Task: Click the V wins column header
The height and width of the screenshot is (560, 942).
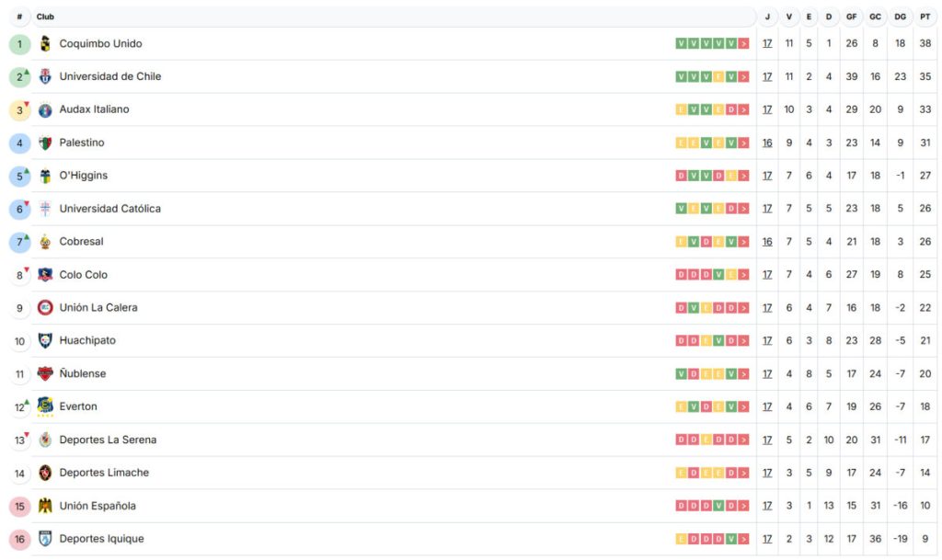Action: 788,17
